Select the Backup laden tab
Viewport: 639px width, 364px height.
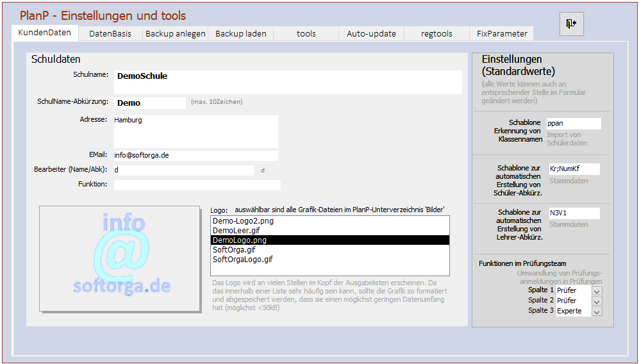240,33
